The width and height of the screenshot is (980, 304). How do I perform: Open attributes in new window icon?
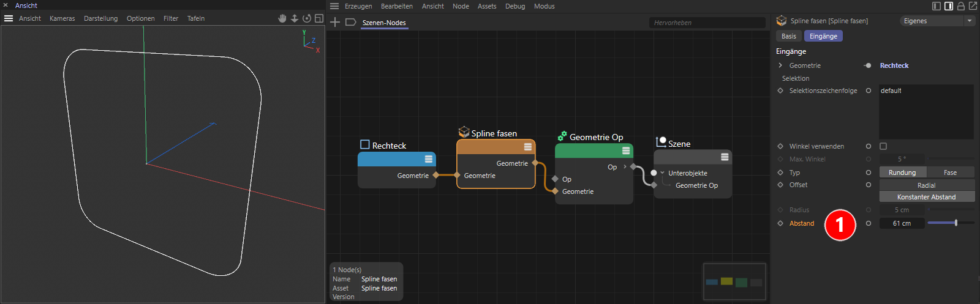[973, 6]
